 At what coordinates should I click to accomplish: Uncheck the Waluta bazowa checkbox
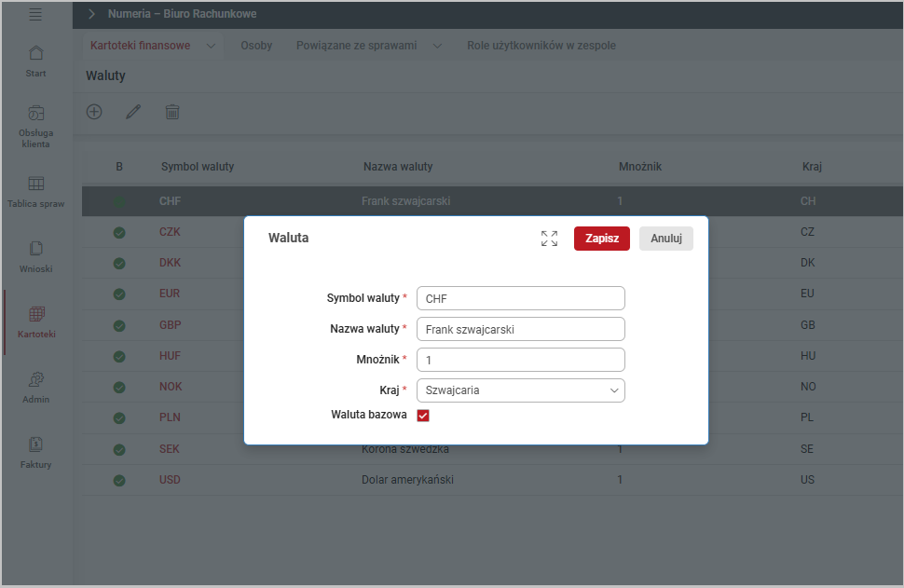tap(423, 416)
